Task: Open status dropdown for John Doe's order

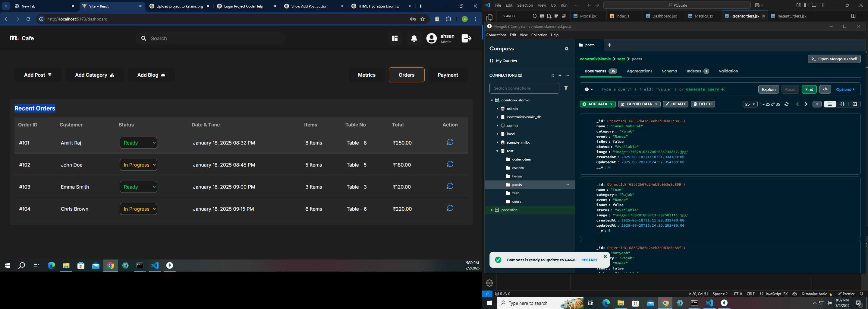Action: (139, 165)
